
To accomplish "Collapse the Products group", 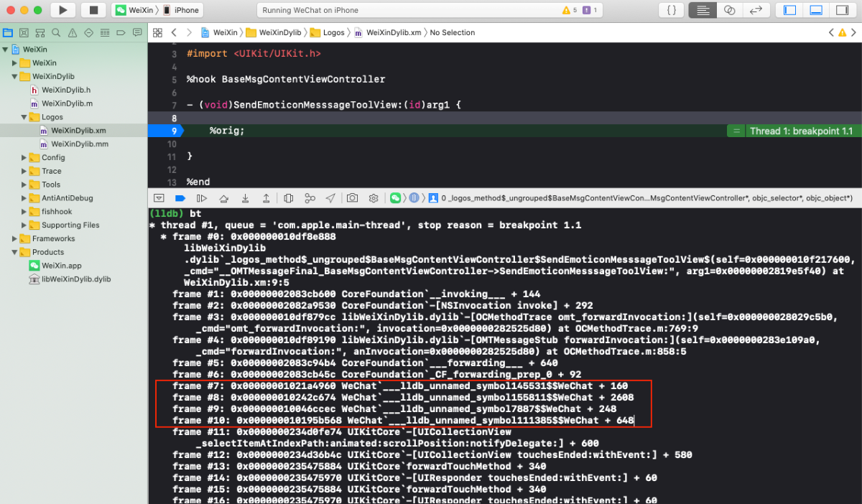I will [14, 252].
